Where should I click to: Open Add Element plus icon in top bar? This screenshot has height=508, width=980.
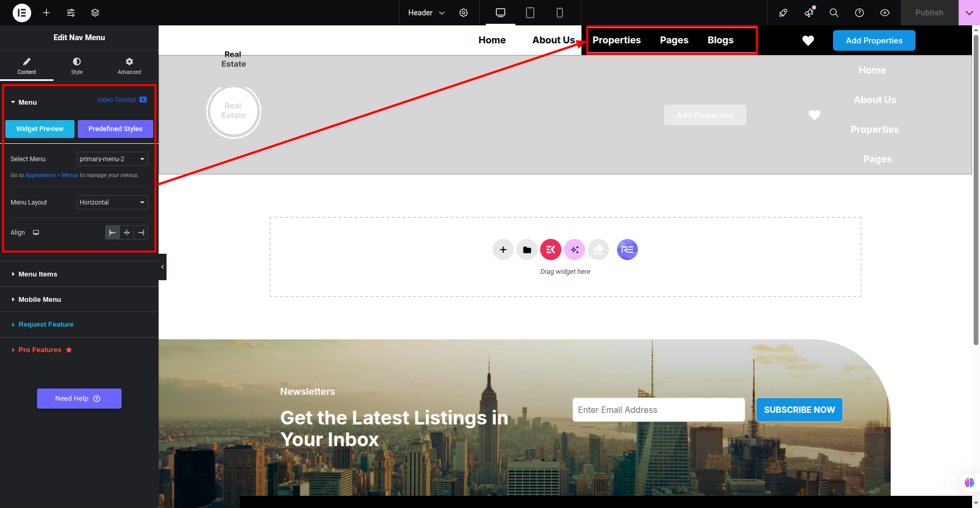click(x=47, y=13)
